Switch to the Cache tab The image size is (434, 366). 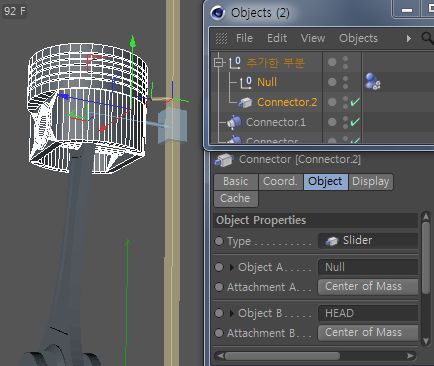click(236, 199)
